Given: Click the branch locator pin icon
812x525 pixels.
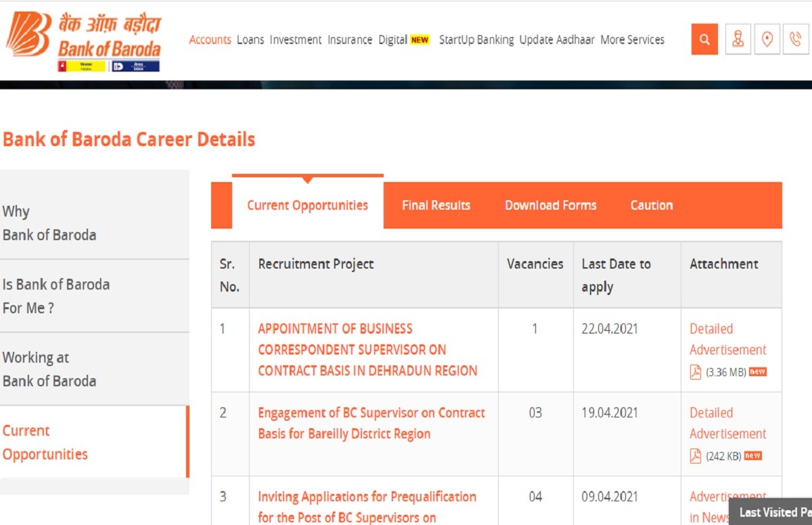Looking at the screenshot, I should 767,40.
